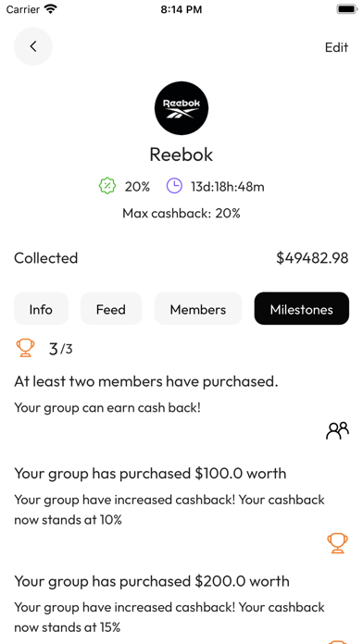Open the Members tab

[198, 309]
